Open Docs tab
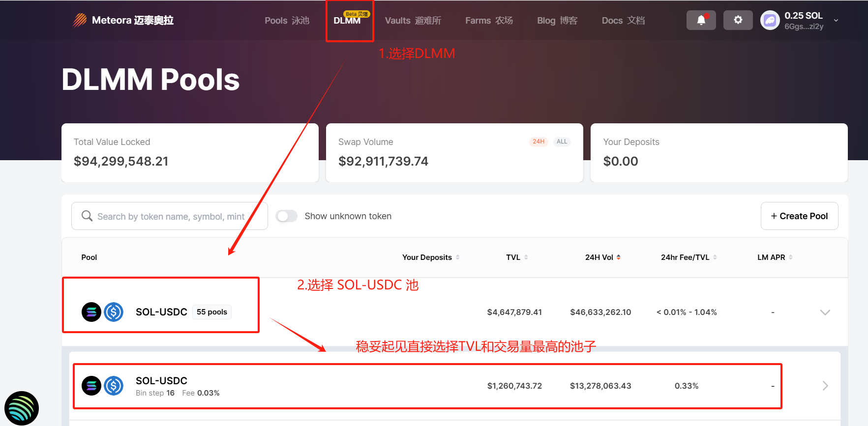 pos(623,20)
